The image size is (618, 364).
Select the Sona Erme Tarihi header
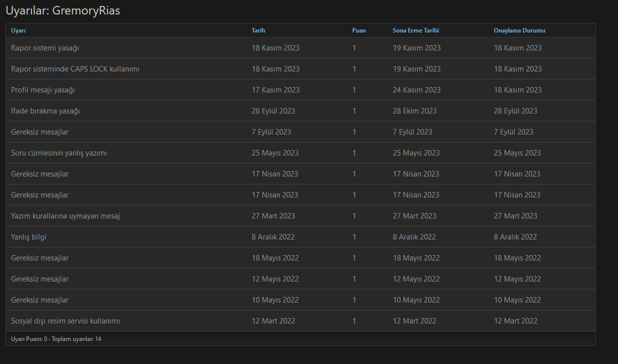point(415,30)
